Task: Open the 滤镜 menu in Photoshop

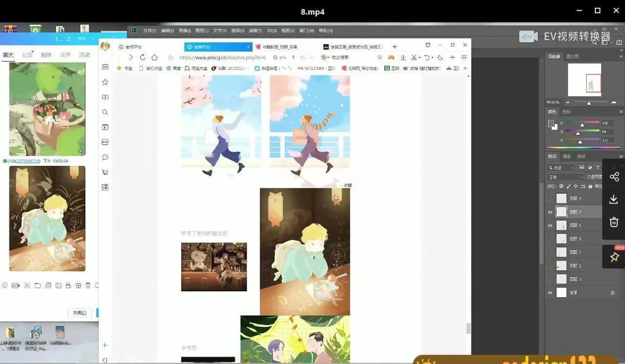Action: [x=254, y=30]
